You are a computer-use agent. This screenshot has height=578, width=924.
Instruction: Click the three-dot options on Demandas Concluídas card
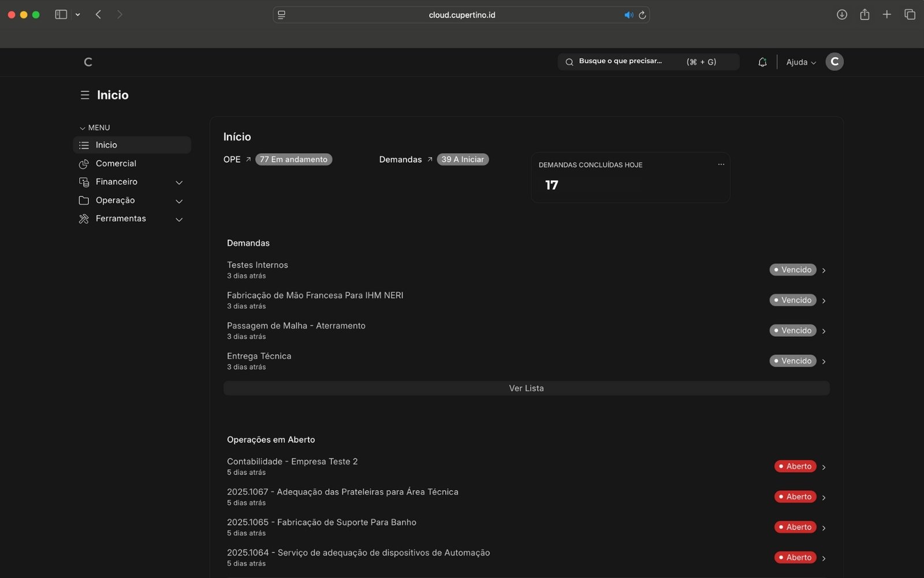(x=721, y=165)
